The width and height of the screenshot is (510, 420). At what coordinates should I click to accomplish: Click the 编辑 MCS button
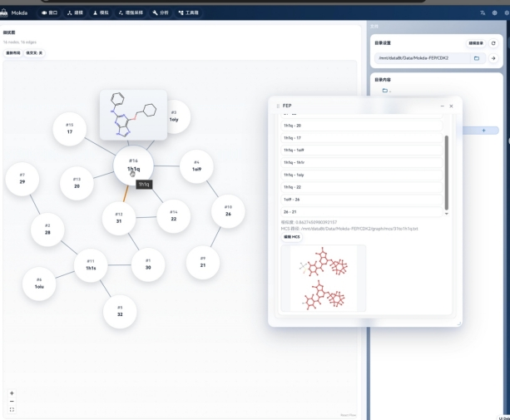(x=291, y=237)
